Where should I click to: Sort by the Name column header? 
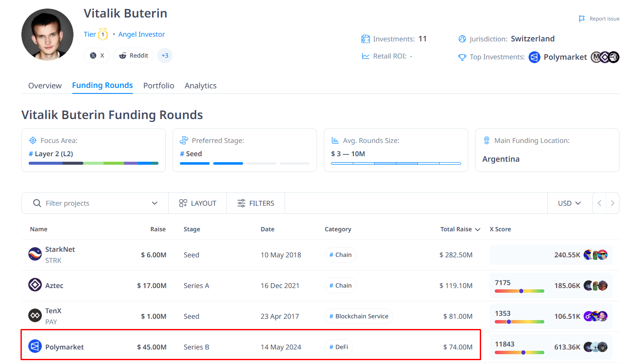[39, 229]
